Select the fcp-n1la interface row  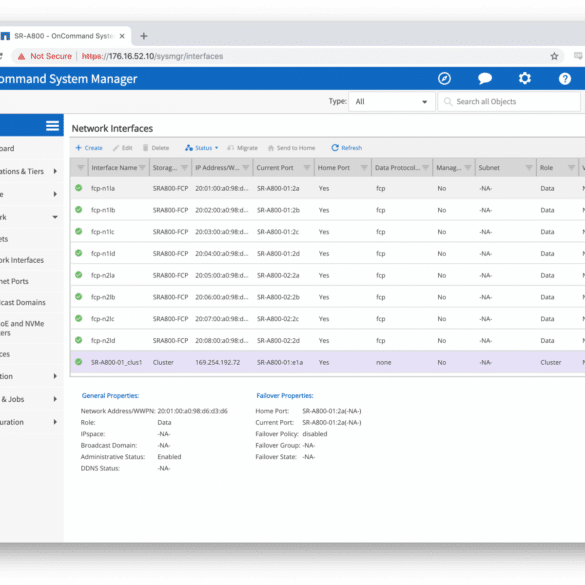[x=328, y=188]
